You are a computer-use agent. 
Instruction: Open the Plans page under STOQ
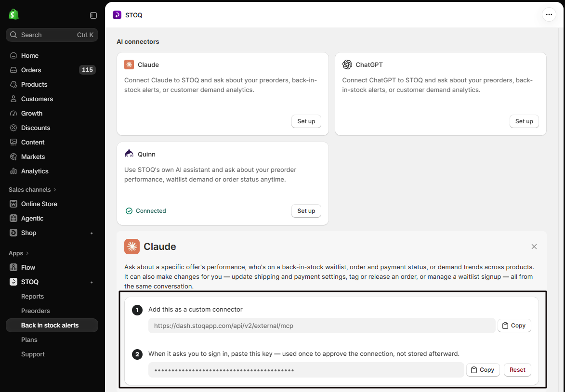click(29, 340)
